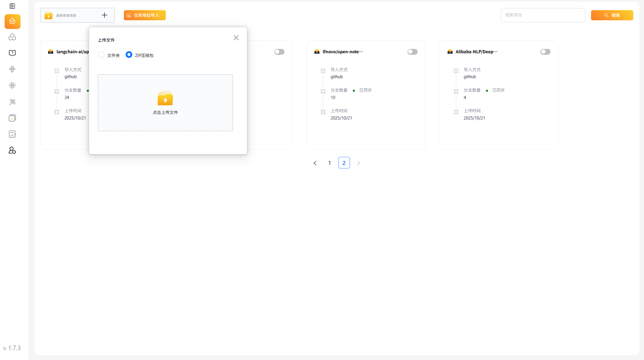Viewport: 644px width, 360px height.
Task: Select page 2 in pagination
Action: pos(344,163)
